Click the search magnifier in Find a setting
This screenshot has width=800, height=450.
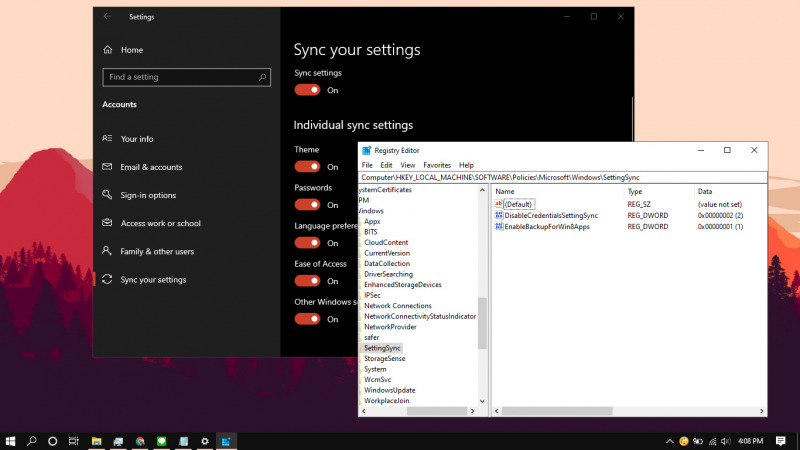(x=262, y=77)
